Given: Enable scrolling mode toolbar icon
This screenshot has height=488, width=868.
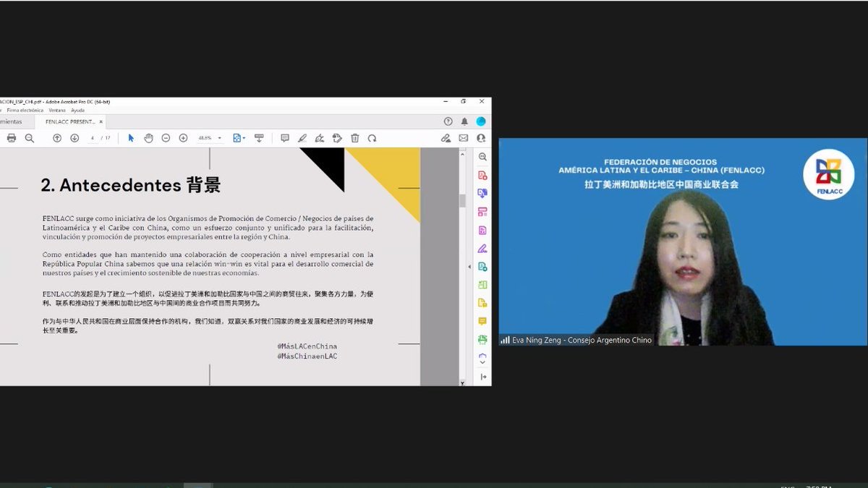Looking at the screenshot, I should point(259,138).
